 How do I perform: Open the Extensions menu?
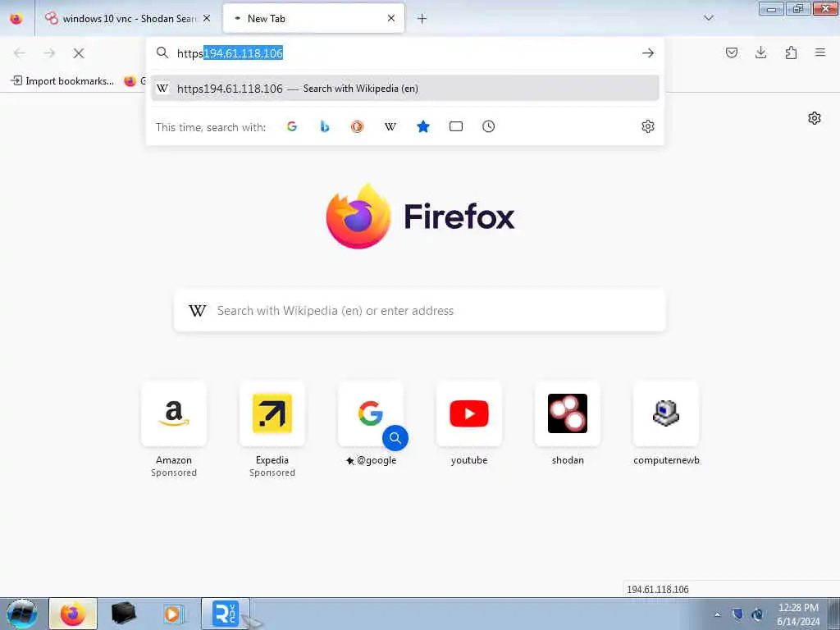tap(791, 52)
